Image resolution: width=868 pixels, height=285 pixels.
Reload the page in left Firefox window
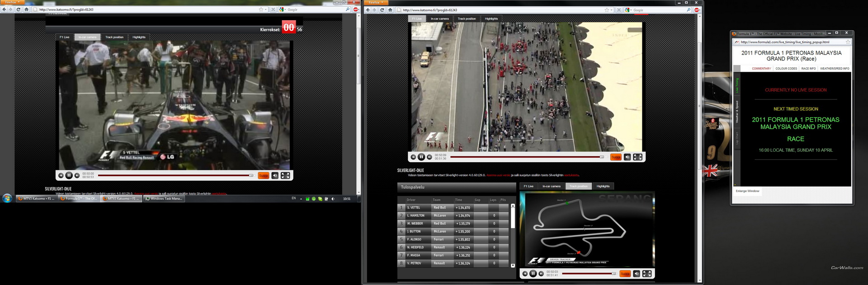[x=18, y=9]
